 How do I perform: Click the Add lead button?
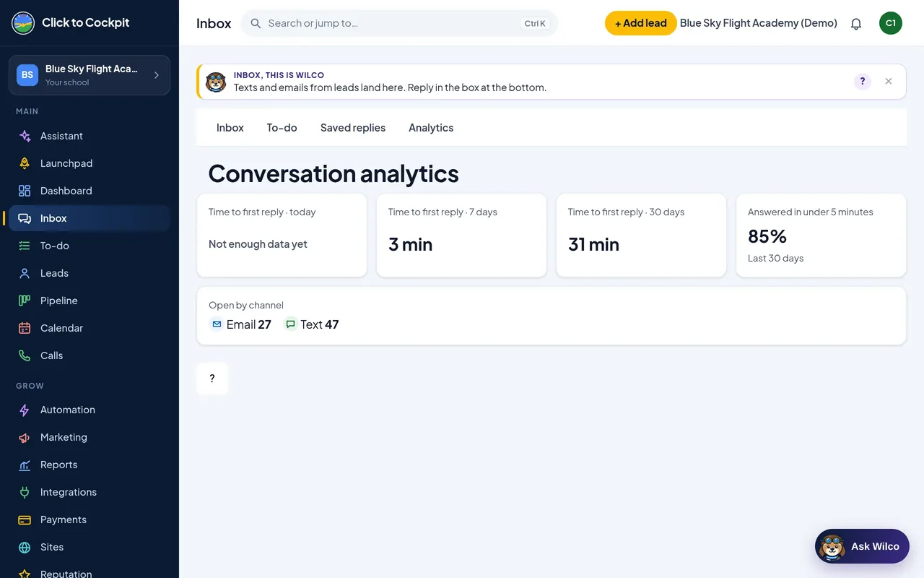[640, 23]
